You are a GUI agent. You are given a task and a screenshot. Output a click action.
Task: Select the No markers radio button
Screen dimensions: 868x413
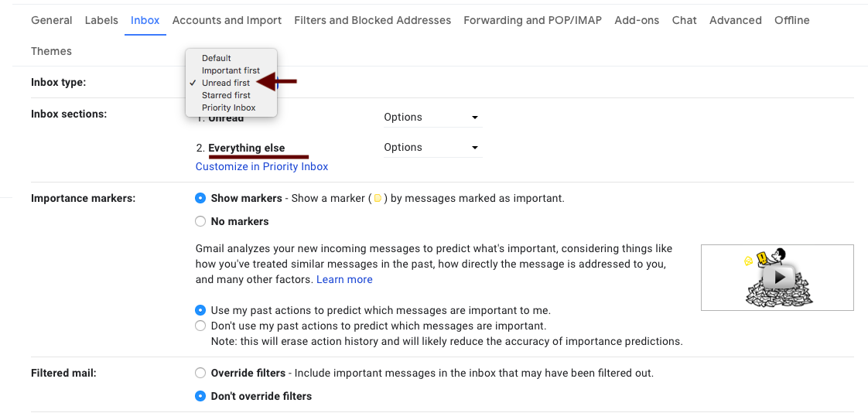point(201,222)
